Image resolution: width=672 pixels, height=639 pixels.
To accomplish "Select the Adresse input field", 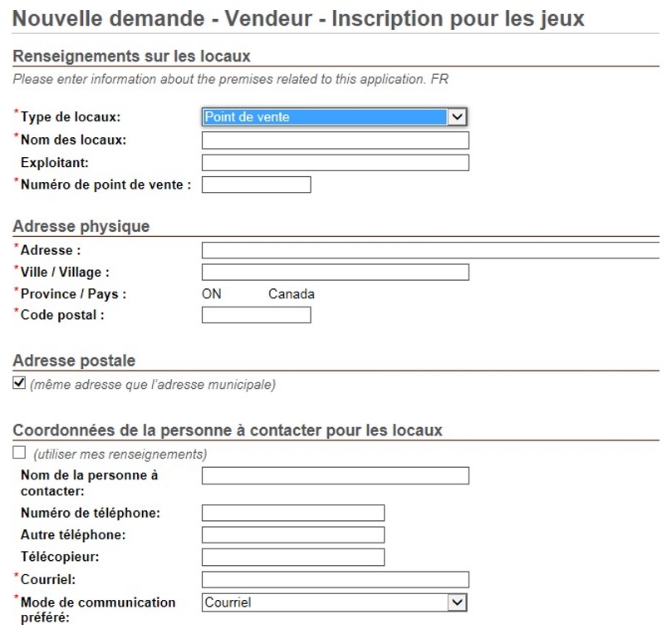I will point(430,250).
